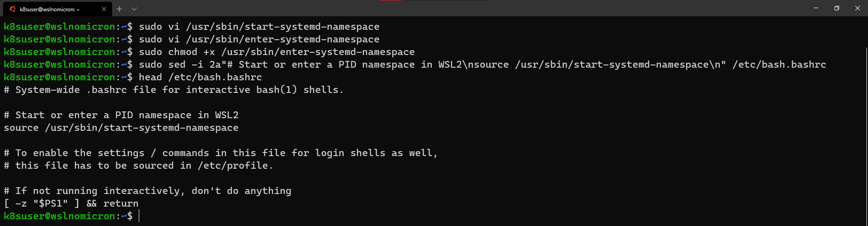868x226 pixels.
Task: Click the '# If not running interactively' comment
Action: point(147,191)
